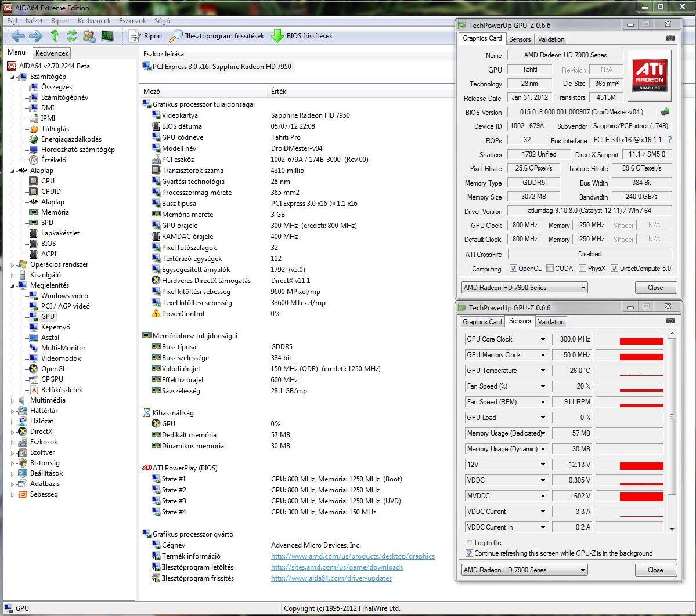Open the VDDC sensor dropdown
This screenshot has width=696, height=616.
click(543, 480)
